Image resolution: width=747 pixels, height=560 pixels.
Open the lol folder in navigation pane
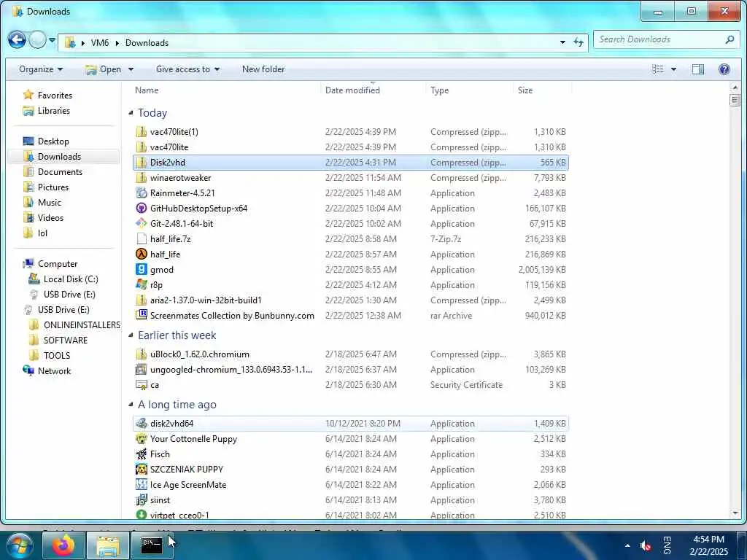click(x=36, y=233)
